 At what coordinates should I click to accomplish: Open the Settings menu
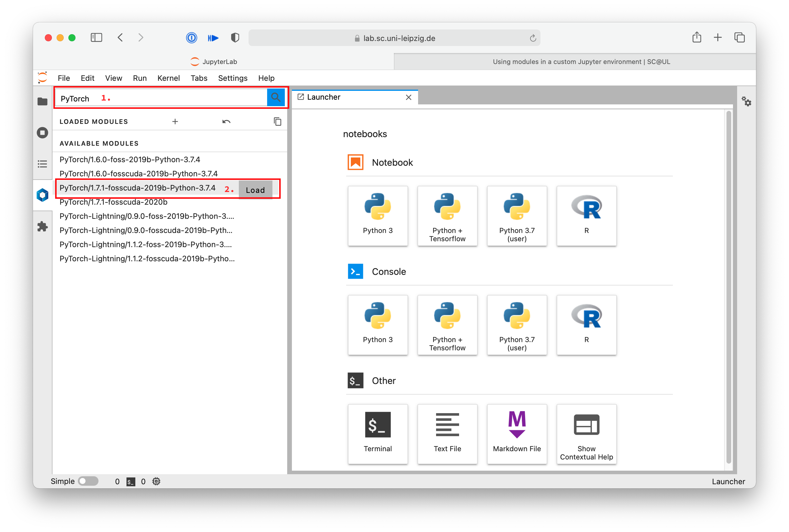(232, 78)
